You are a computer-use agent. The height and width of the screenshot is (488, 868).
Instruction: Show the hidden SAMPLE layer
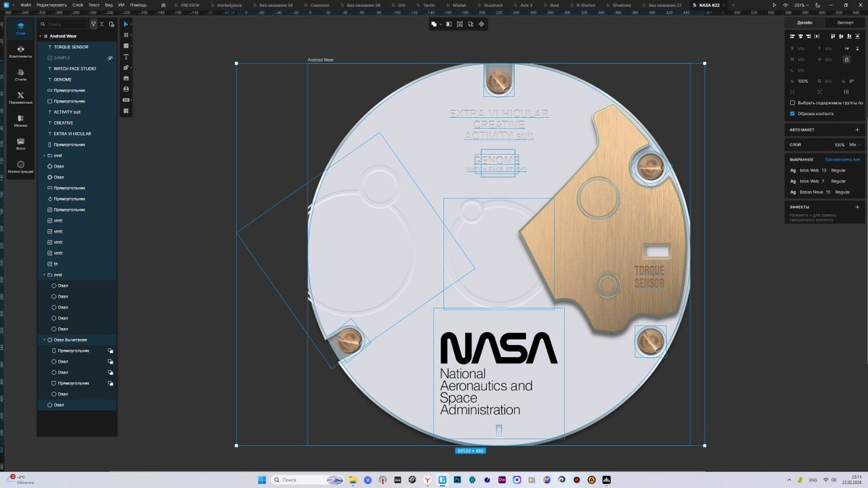[x=110, y=58]
